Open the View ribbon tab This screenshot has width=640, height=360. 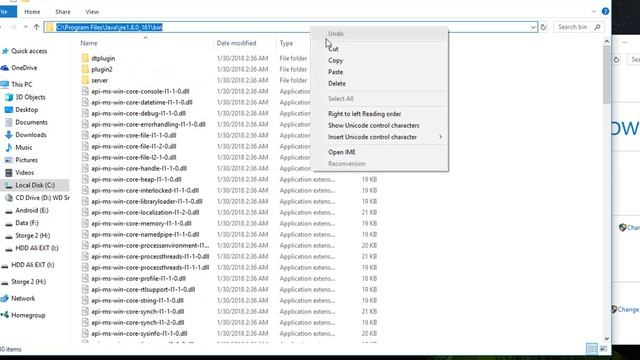click(92, 12)
